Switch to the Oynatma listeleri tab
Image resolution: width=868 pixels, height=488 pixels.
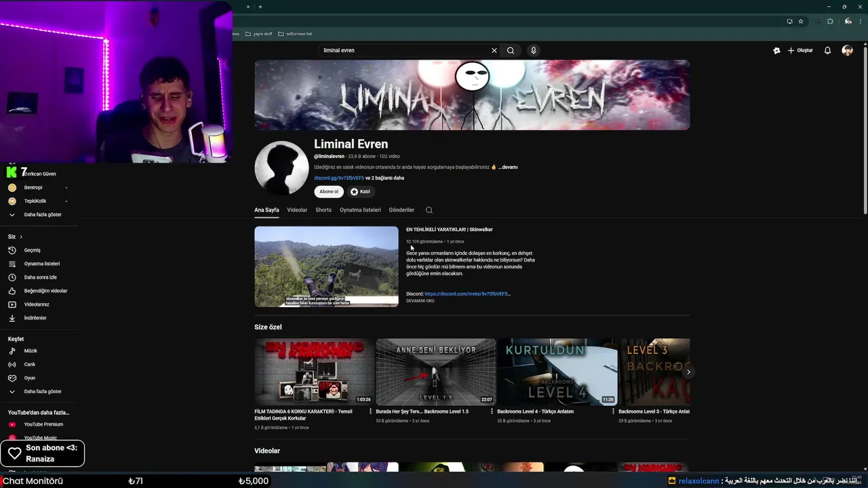360,210
